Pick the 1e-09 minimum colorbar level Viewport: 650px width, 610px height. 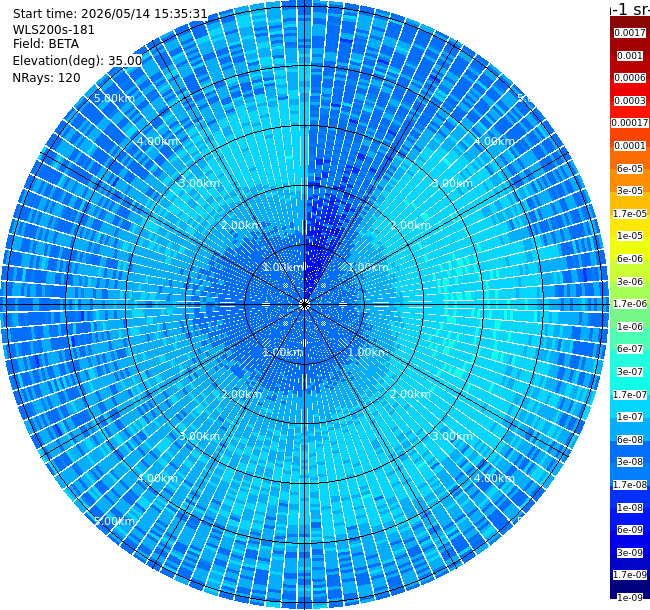[x=630, y=598]
